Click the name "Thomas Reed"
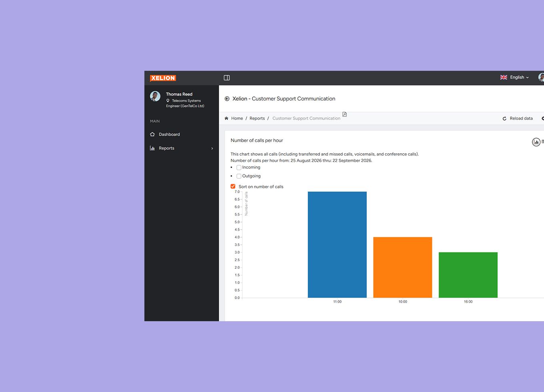 [179, 94]
